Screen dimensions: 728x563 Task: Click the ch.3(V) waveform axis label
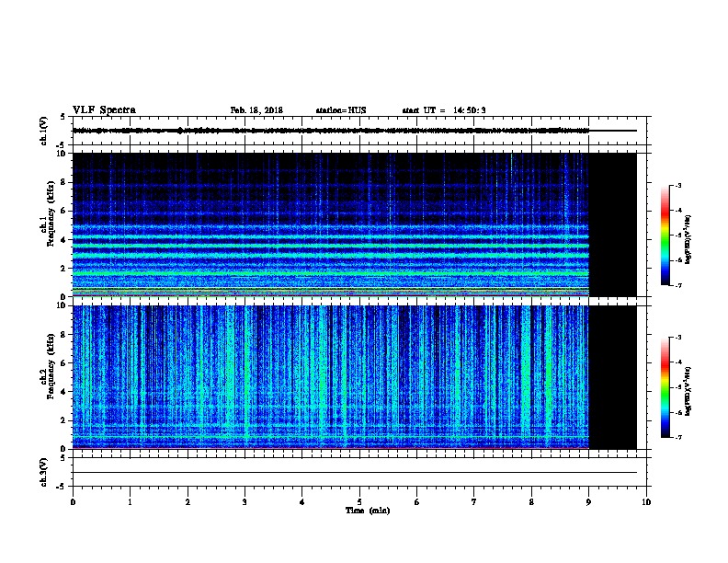[x=43, y=472]
